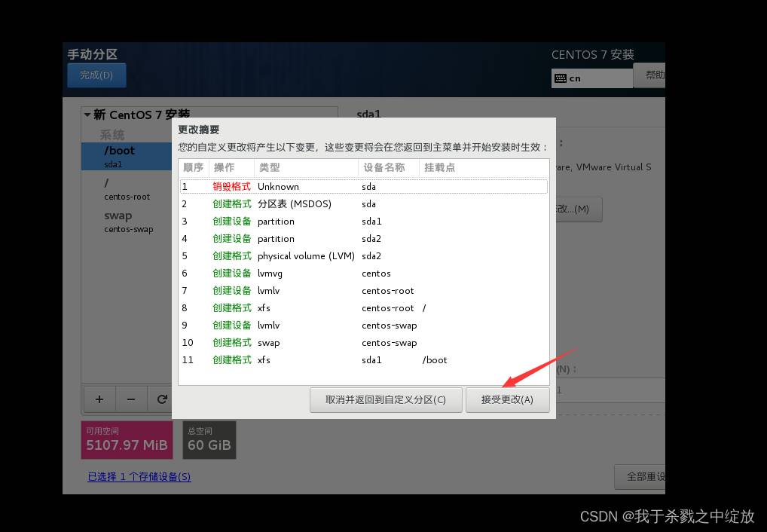Click the add mount point plus icon
The width and height of the screenshot is (767, 532).
click(99, 399)
